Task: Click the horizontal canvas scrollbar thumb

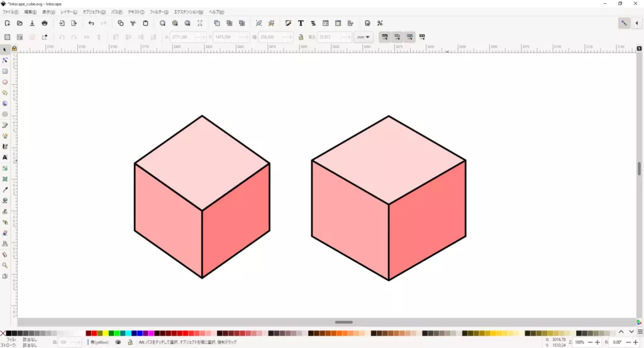Action: (x=344, y=322)
